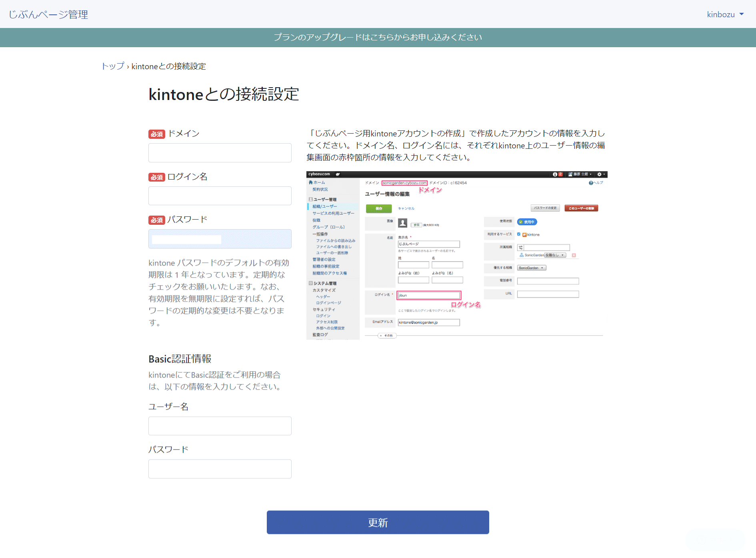Focus the Basic認証 パスワード input field
756x558 pixels.
coord(220,469)
